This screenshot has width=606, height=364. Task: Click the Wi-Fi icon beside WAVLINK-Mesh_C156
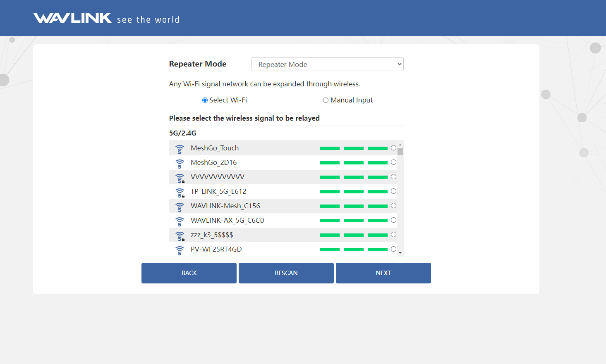pyautogui.click(x=180, y=207)
